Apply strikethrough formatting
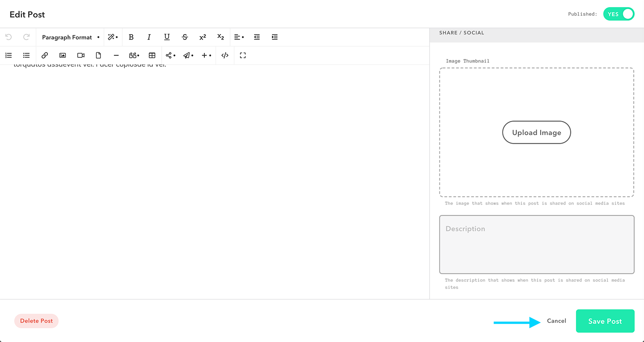644x342 pixels. click(185, 37)
